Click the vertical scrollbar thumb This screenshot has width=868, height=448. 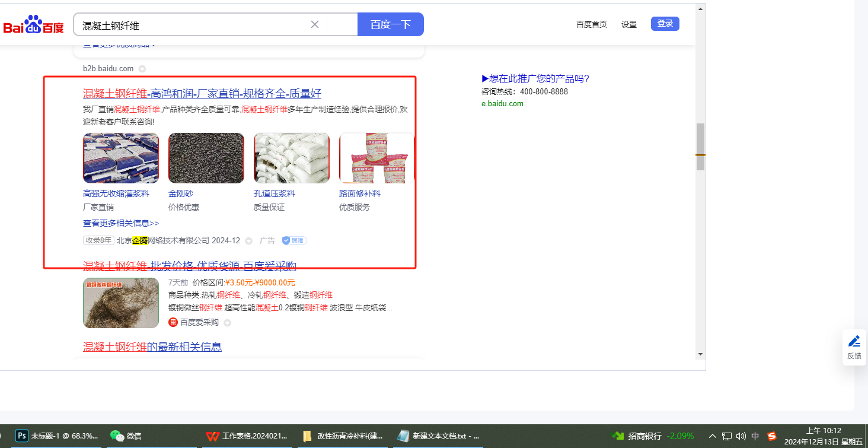pyautogui.click(x=700, y=147)
